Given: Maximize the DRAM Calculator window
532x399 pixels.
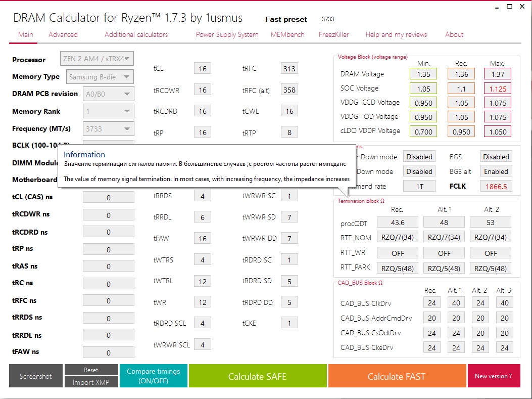Looking at the screenshot, I should [x=510, y=7].
